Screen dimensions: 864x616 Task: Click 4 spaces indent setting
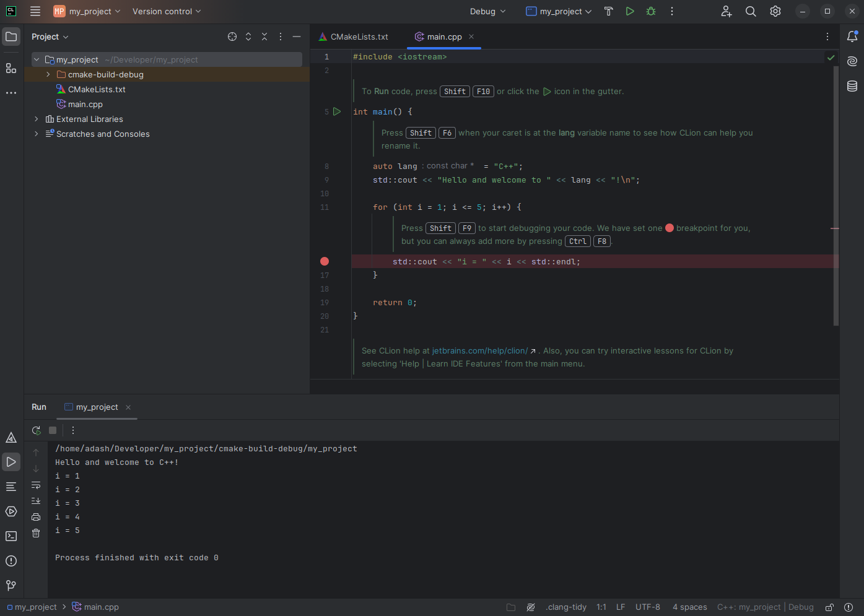pyautogui.click(x=690, y=607)
